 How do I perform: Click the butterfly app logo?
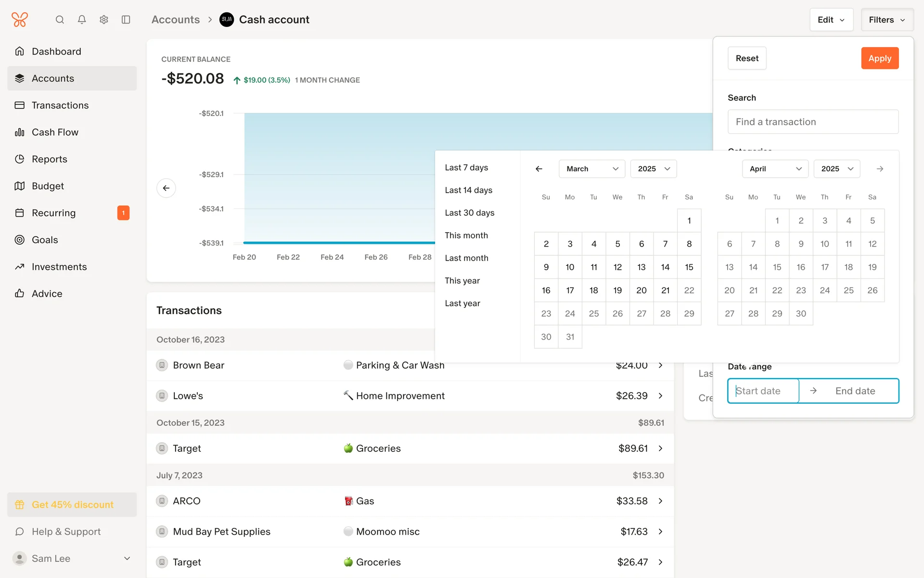pos(20,20)
